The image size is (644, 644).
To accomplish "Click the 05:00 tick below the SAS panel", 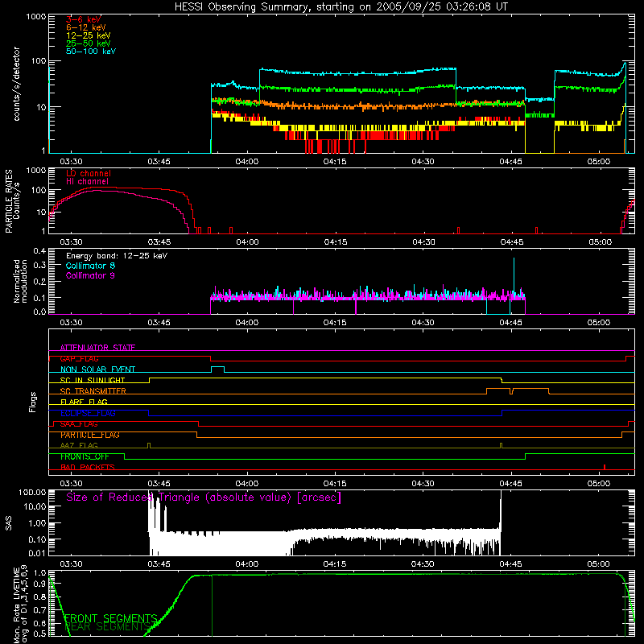I will 599,564.
